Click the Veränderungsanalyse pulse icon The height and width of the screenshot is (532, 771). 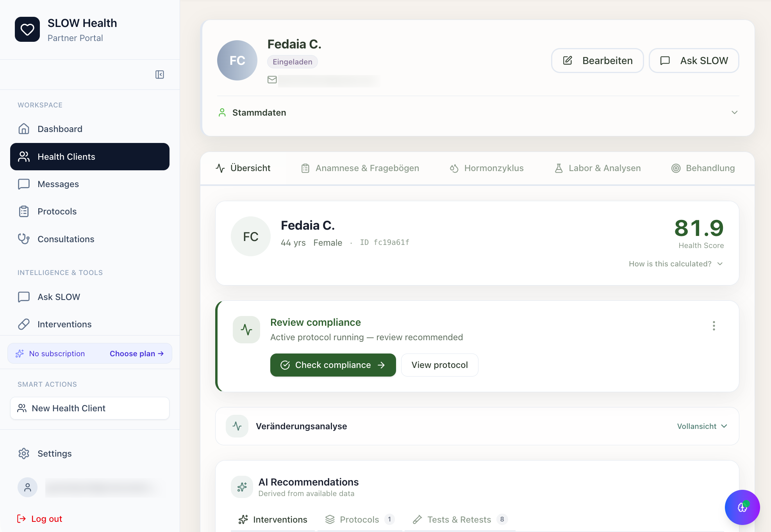pyautogui.click(x=237, y=426)
